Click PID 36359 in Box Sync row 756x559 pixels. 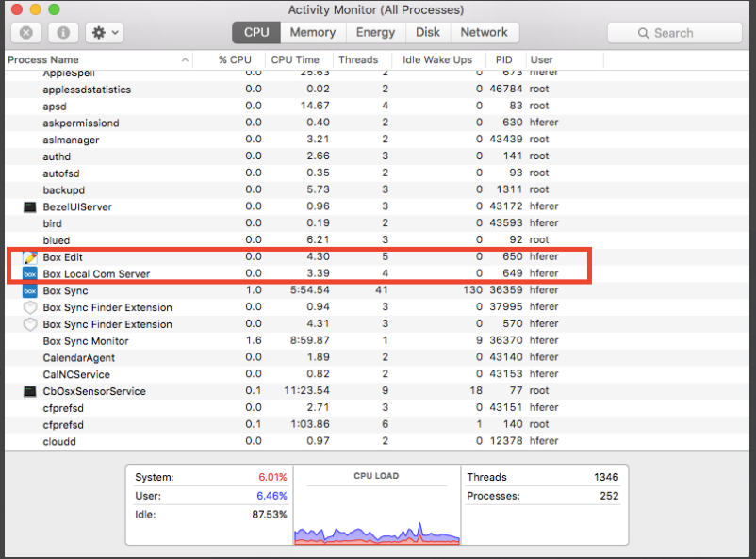[x=506, y=290]
